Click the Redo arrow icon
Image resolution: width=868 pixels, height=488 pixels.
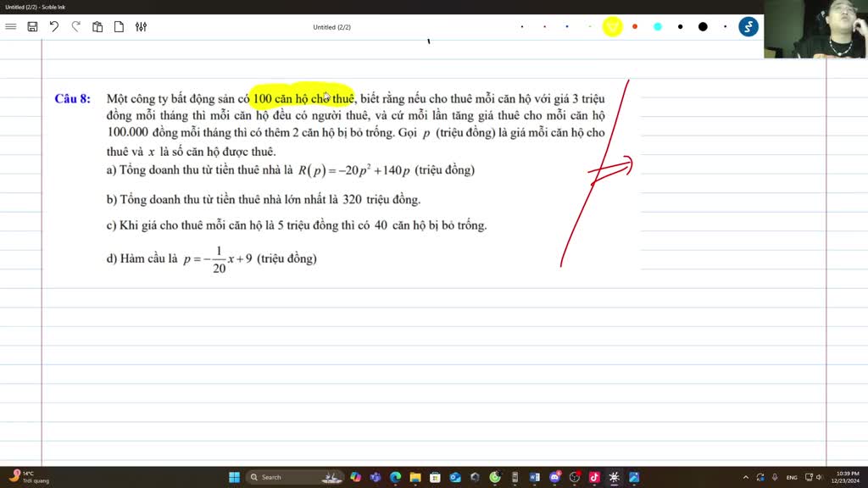click(x=76, y=27)
